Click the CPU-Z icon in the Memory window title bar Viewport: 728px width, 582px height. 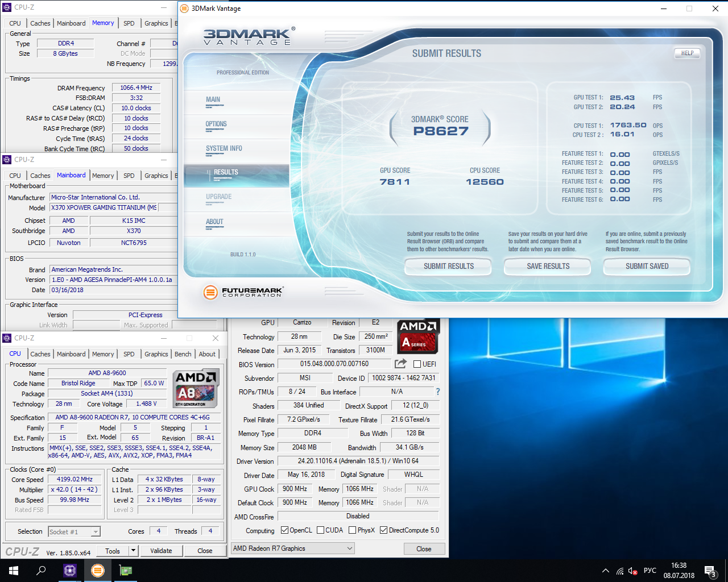coord(7,7)
